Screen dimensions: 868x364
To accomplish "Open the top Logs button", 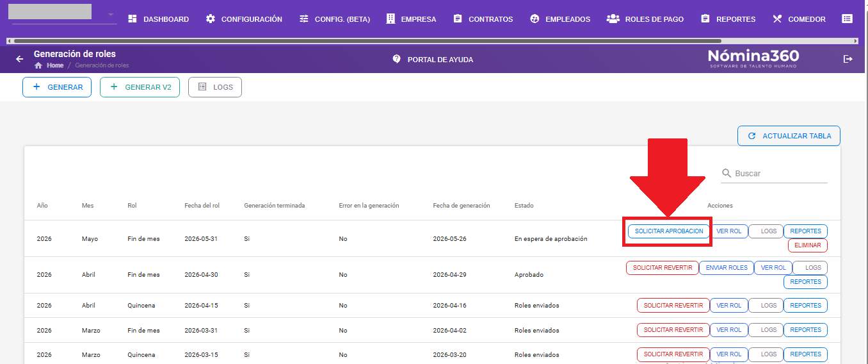I will 215,87.
